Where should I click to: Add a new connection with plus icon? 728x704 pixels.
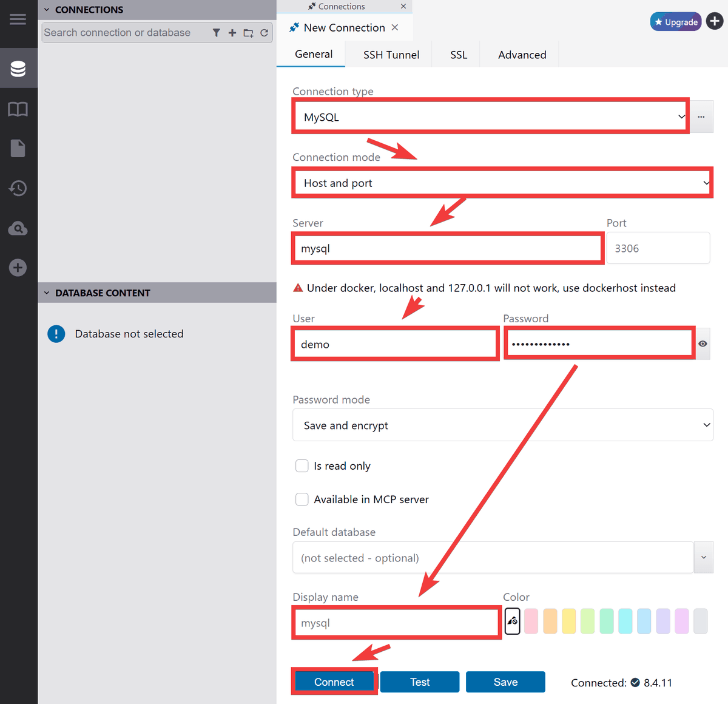click(x=232, y=33)
